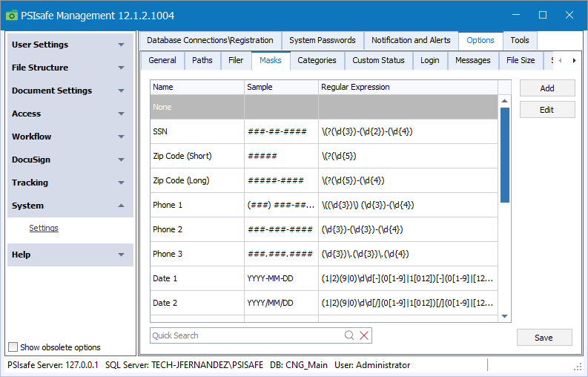Viewport: 588px width, 377px height.
Task: Click the ###-##-#### sample cell
Action: pos(281,131)
